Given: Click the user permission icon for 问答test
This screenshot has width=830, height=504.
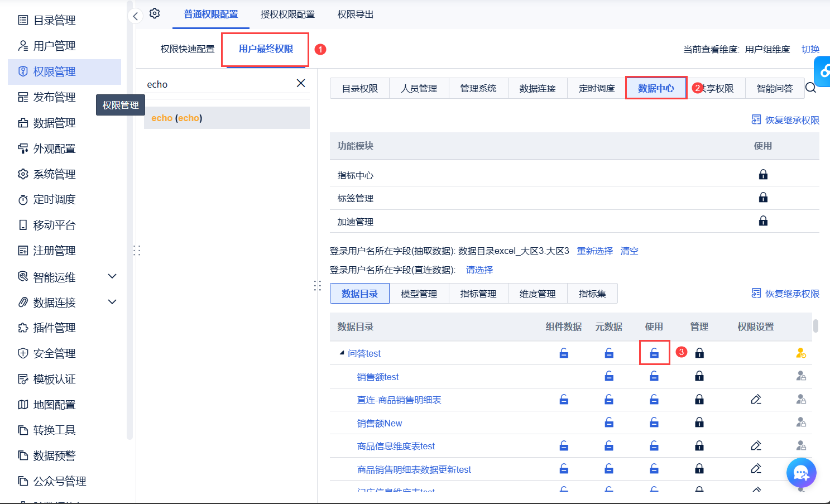Looking at the screenshot, I should pyautogui.click(x=801, y=353).
